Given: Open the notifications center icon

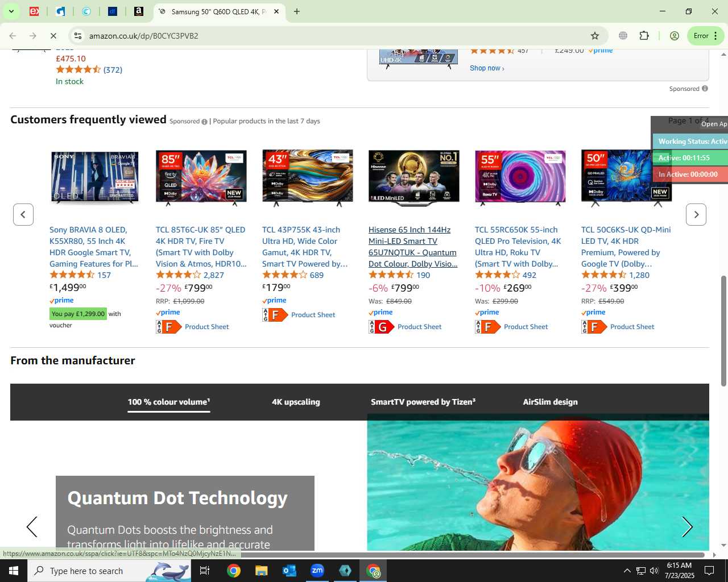Looking at the screenshot, I should 709,571.
